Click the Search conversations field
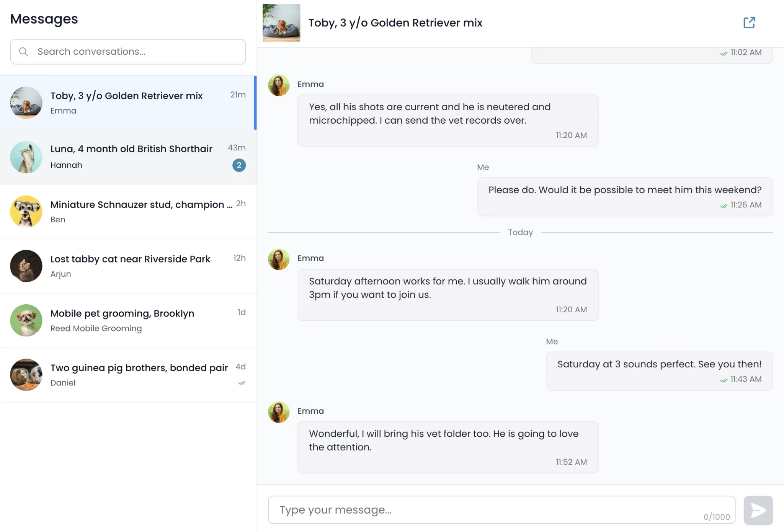This screenshot has height=532, width=784. (x=128, y=52)
